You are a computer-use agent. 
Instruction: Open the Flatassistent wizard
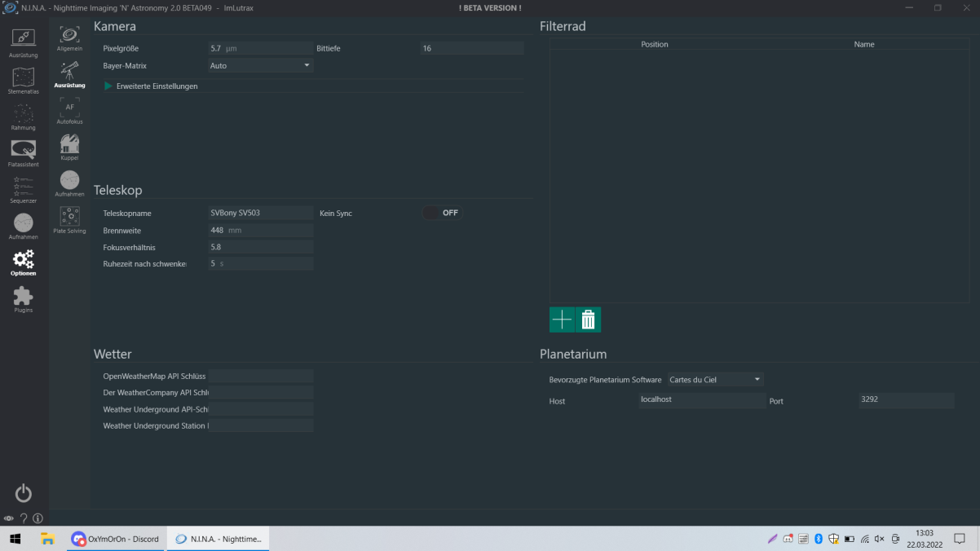(x=24, y=153)
